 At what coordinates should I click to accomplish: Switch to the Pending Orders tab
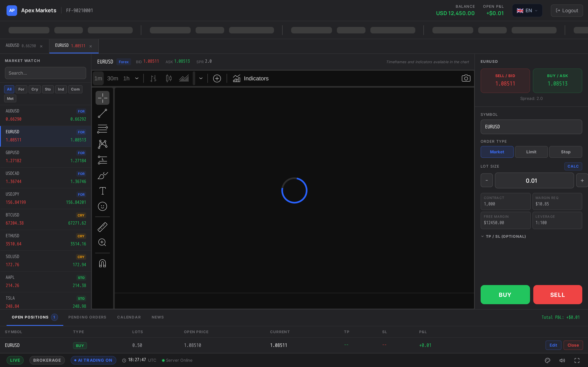click(x=87, y=317)
